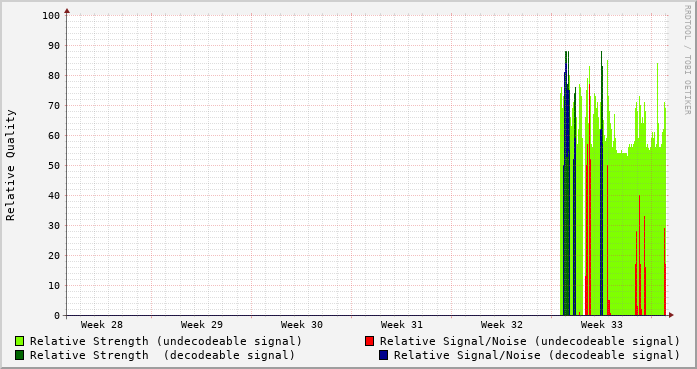Click Relative Signal/Noise (undecodeable signal) legend text
697x369 pixels.
click(530, 341)
